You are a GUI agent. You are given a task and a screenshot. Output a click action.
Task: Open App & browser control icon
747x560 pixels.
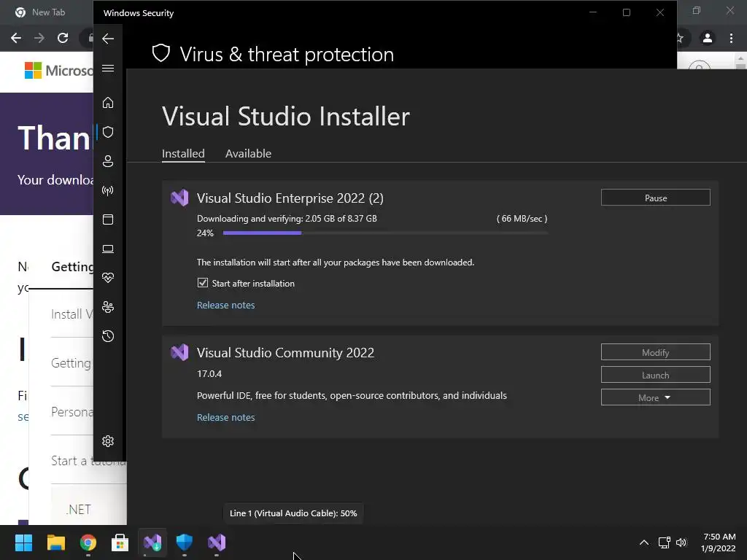(x=108, y=219)
